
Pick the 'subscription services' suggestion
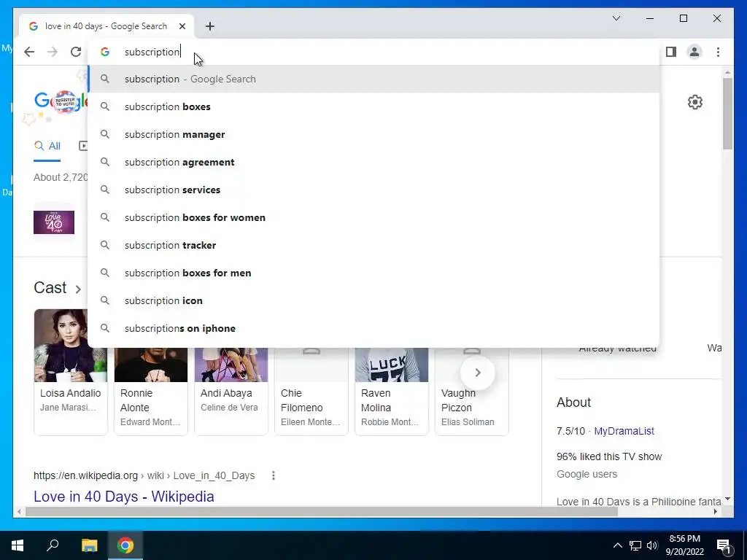pyautogui.click(x=374, y=190)
